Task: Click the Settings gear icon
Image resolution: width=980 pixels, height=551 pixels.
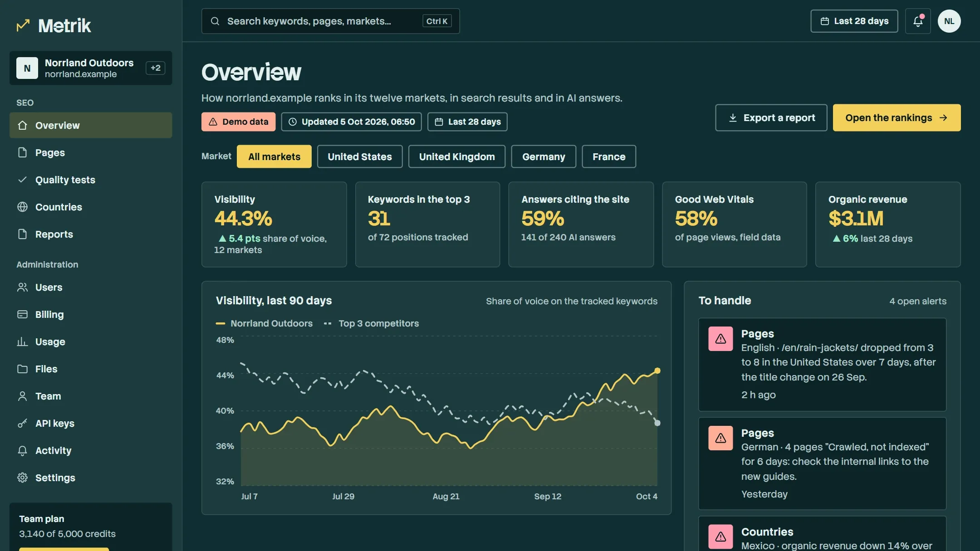Action: pyautogui.click(x=22, y=478)
